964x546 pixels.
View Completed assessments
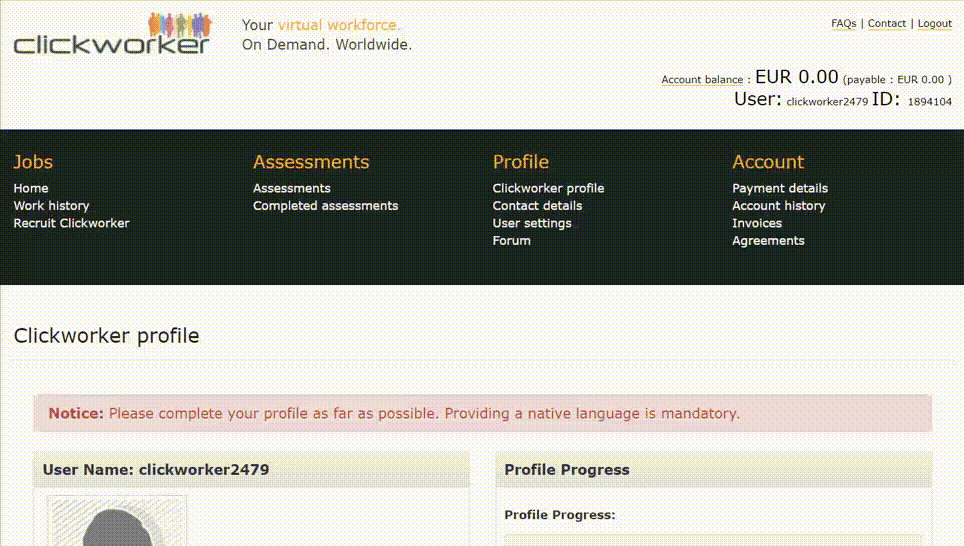click(x=325, y=206)
